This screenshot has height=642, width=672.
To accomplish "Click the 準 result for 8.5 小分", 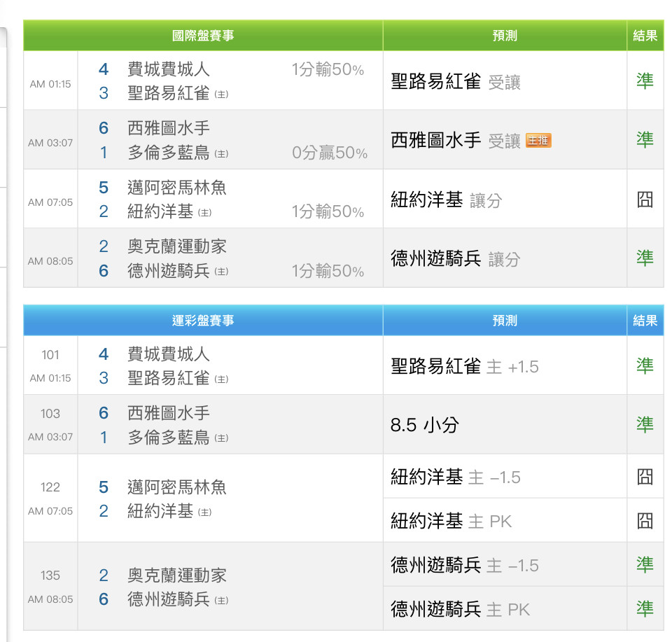I will tap(645, 424).
